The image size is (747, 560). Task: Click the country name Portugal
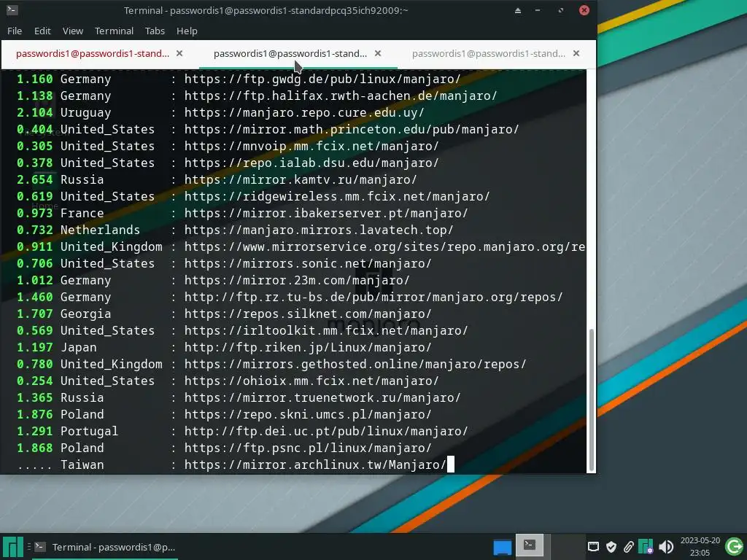pyautogui.click(x=89, y=432)
